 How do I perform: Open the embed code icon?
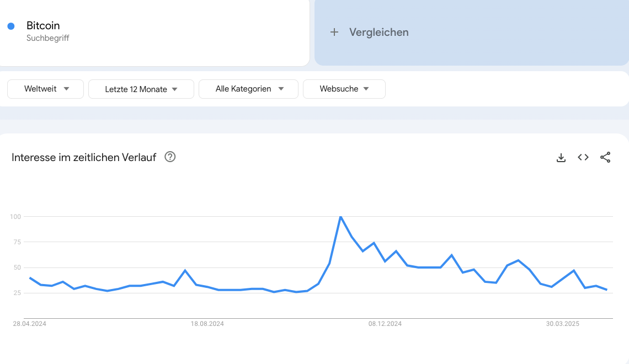click(583, 158)
